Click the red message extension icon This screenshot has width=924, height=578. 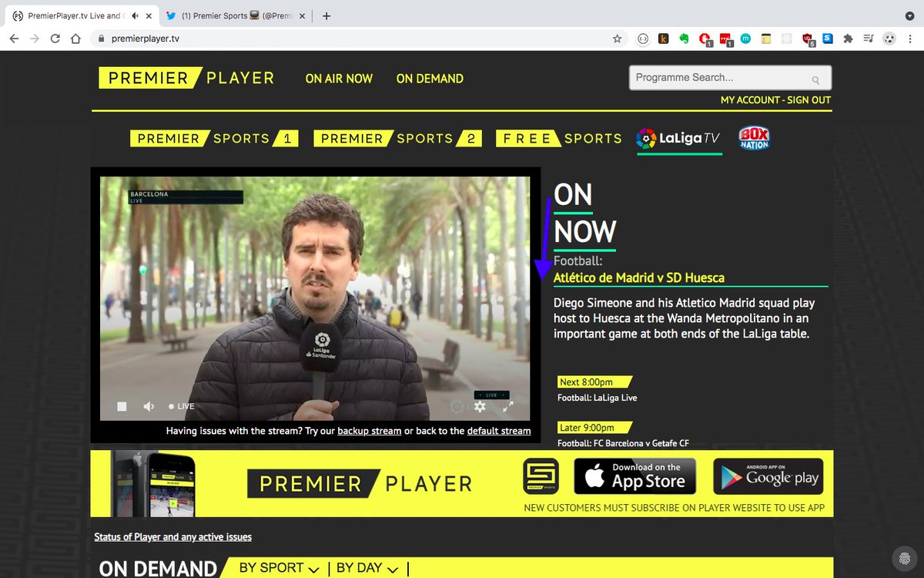(x=725, y=39)
